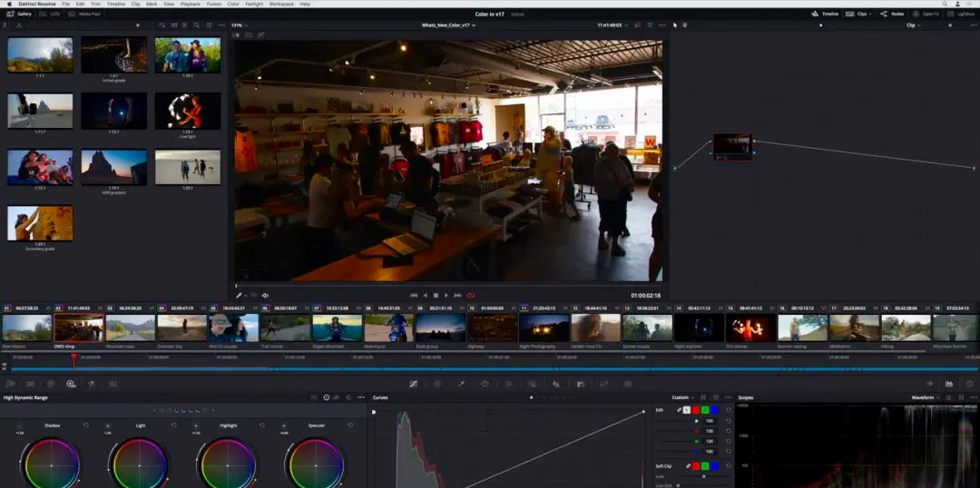
Task: Open the Fusion menu
Action: click(x=214, y=4)
